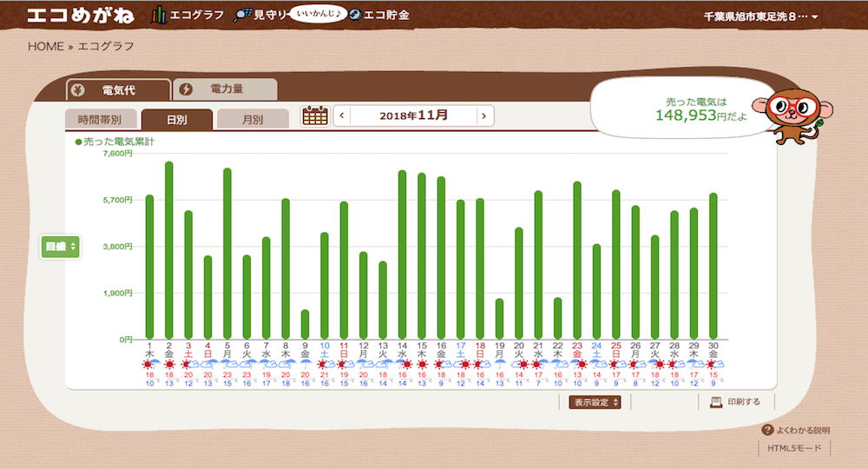868x469 pixels.
Task: Switch to HTML5モード
Action: [794, 448]
